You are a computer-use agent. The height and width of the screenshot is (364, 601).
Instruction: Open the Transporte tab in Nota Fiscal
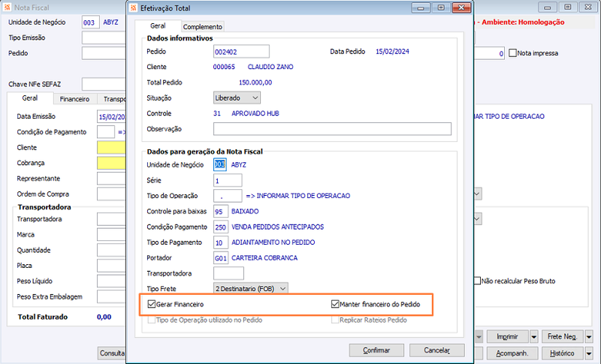point(112,99)
